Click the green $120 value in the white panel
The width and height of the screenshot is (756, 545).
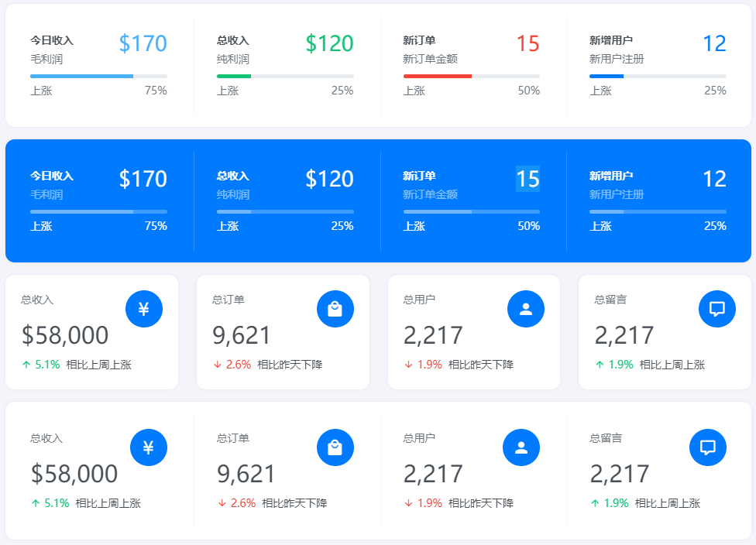(329, 43)
